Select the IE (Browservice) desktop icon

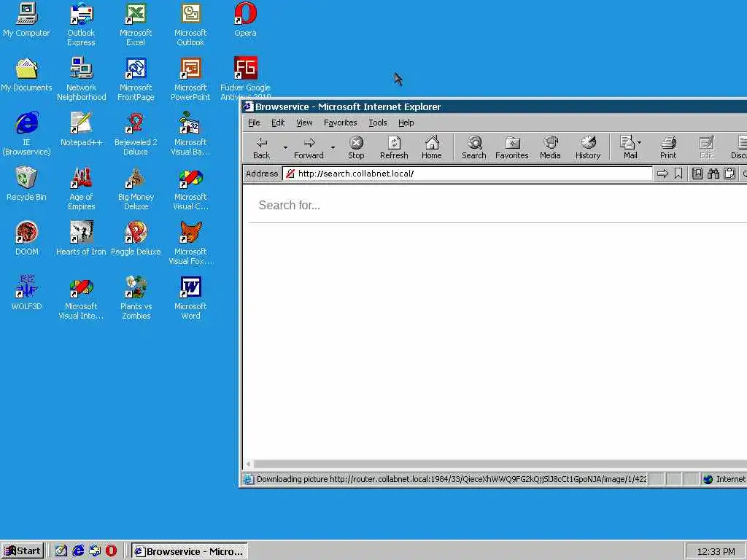tap(26, 134)
